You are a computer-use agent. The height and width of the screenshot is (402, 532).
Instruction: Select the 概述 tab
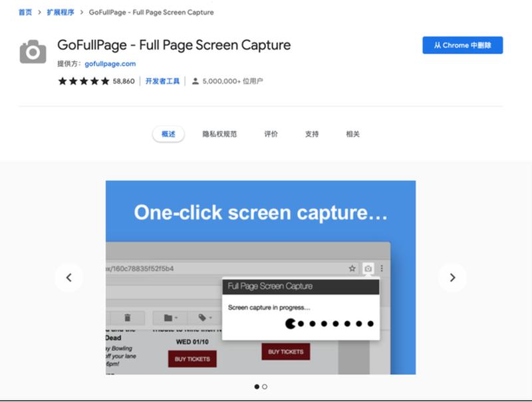168,134
